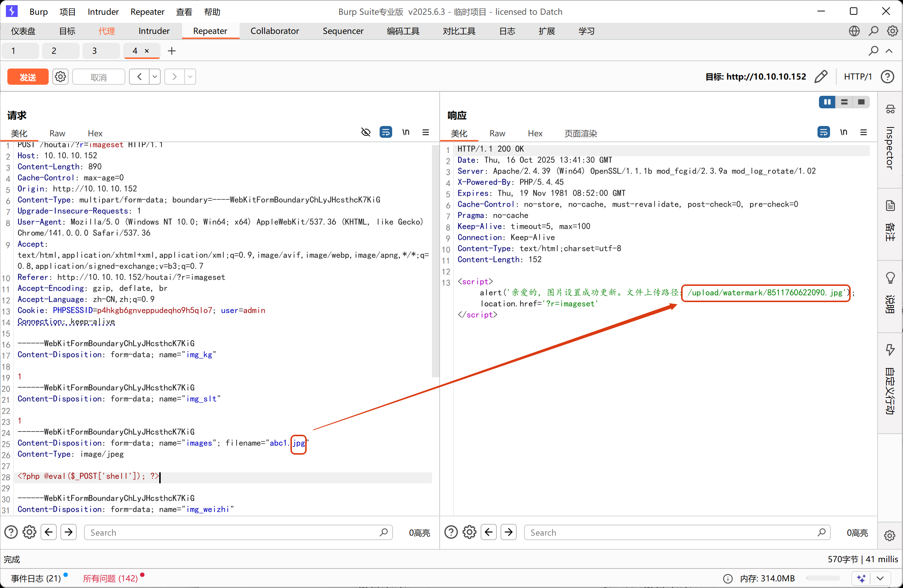Open the 项目 menu
Image resolution: width=903 pixels, height=588 pixels.
(67, 11)
